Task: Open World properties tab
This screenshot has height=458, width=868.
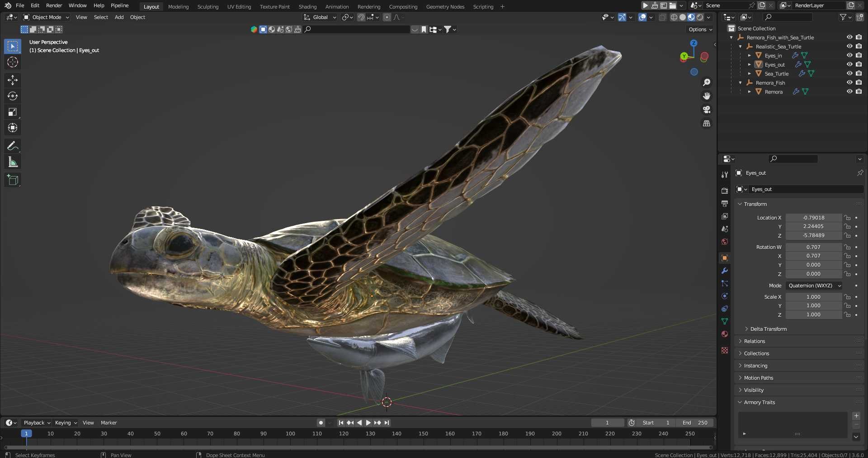Action: (x=725, y=242)
